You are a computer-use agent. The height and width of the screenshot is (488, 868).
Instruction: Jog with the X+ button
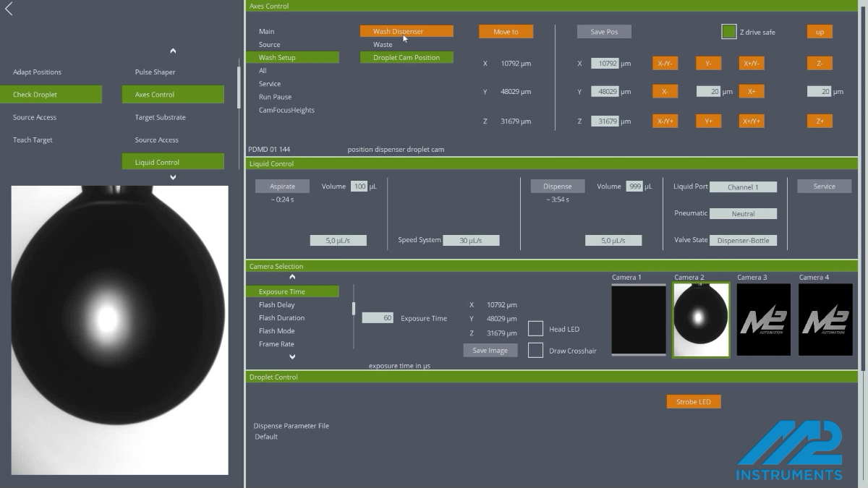coord(752,92)
